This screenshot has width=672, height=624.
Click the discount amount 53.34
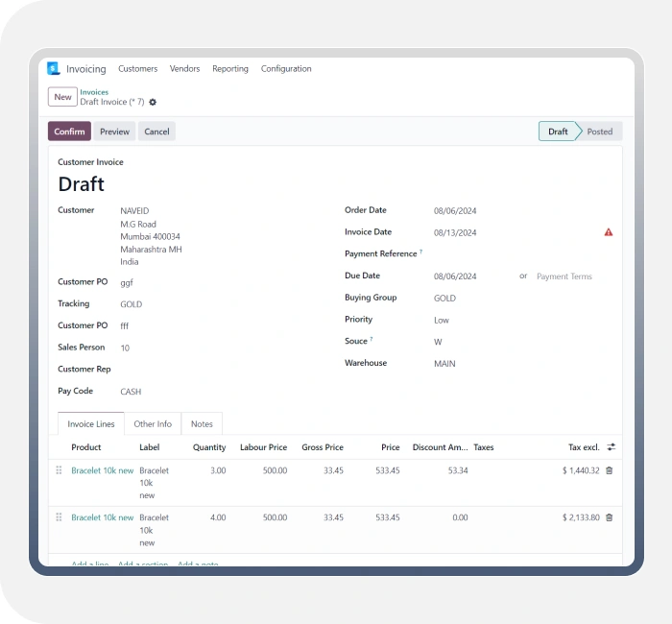click(x=458, y=470)
